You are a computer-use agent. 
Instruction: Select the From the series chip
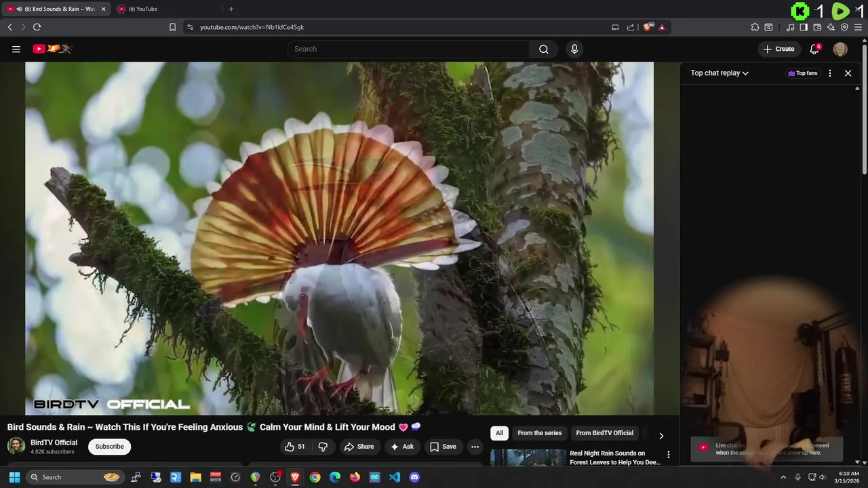(x=540, y=433)
